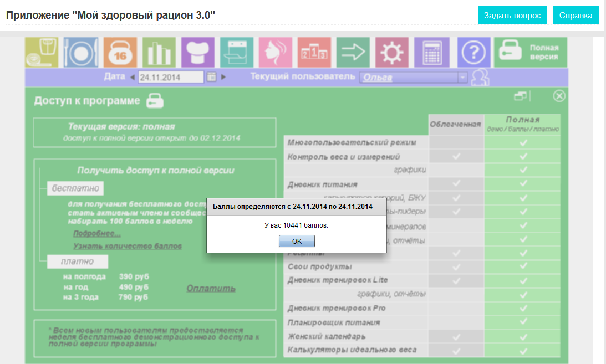Screen dimensions: 606x364
Task: Click the 'Оплатить' link
Action: [x=211, y=289]
